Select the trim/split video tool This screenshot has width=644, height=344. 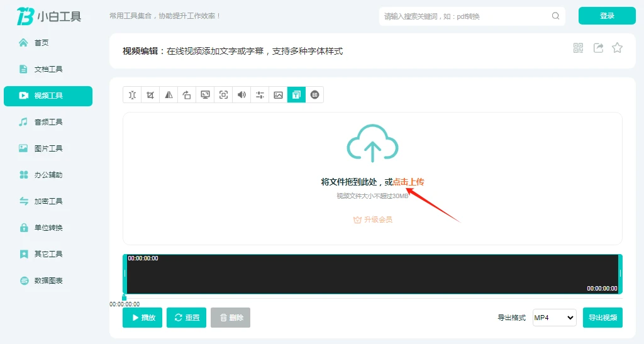(x=132, y=95)
